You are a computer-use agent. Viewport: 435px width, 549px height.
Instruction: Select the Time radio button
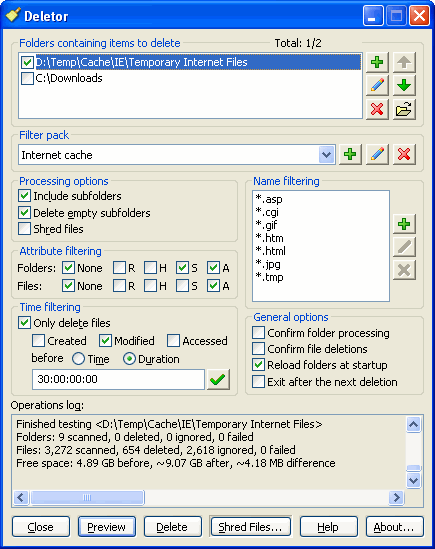click(78, 359)
